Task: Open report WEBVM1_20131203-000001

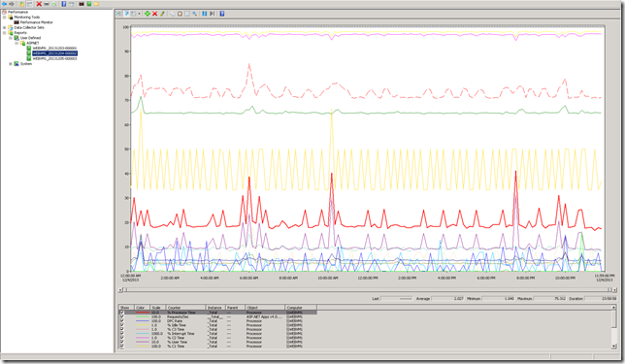Action: pos(54,49)
